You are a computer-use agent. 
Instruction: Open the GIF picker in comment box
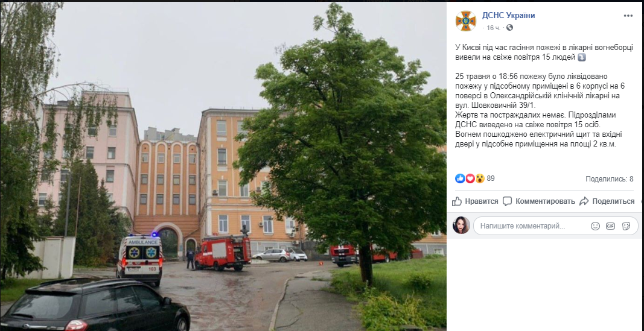click(x=611, y=225)
